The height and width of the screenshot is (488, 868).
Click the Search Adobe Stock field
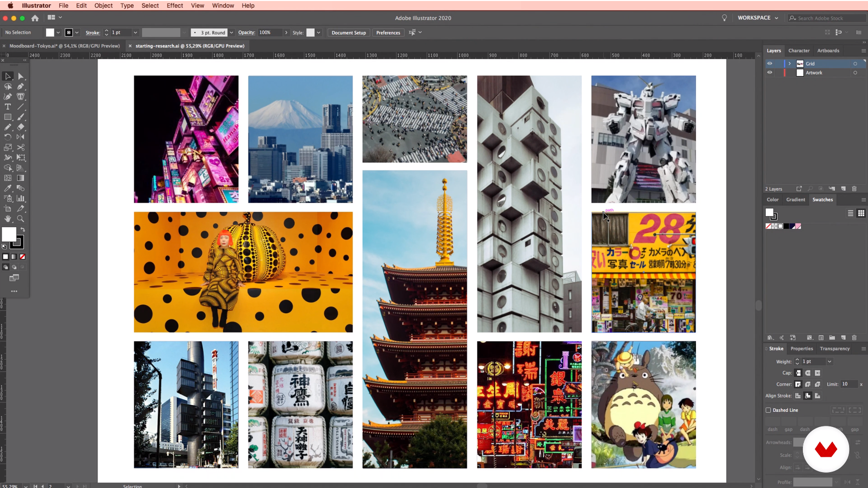tap(827, 18)
